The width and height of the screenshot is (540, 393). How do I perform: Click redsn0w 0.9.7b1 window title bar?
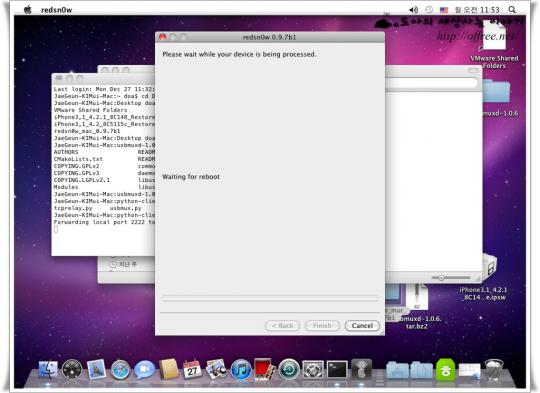coord(270,37)
